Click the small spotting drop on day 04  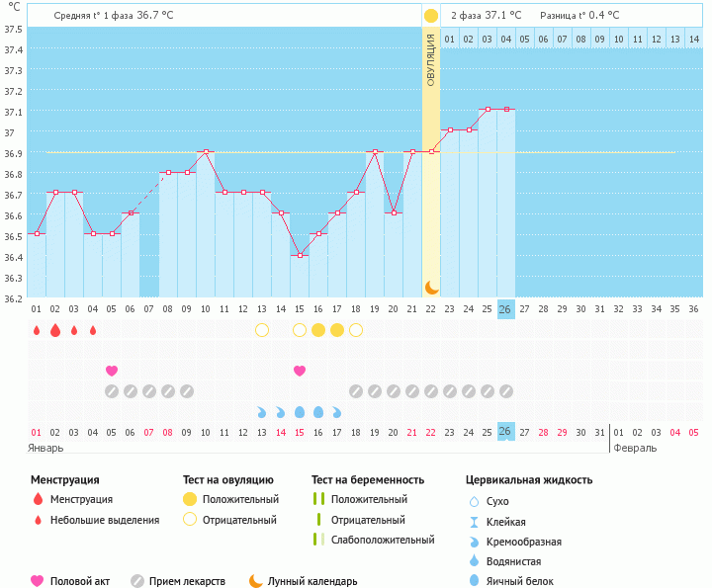[x=93, y=330]
